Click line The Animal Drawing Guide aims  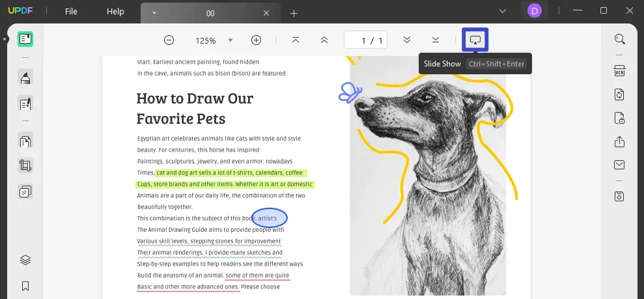pyautogui.click(x=211, y=229)
